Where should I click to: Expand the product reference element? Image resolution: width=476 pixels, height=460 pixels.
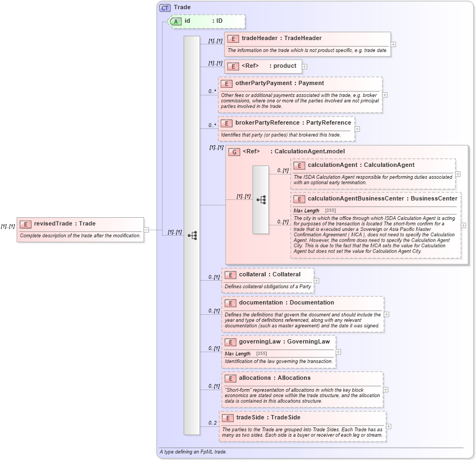pyautogui.click(x=305, y=67)
